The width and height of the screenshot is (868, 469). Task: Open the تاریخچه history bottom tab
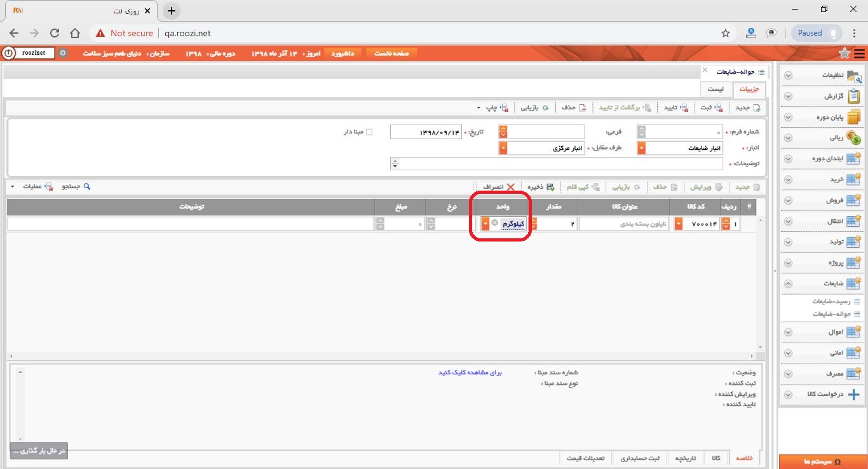point(685,458)
